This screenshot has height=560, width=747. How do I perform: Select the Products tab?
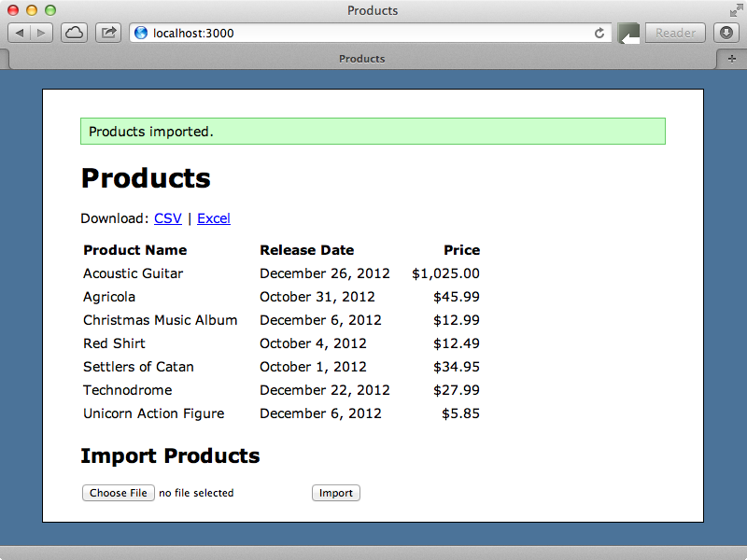362,59
